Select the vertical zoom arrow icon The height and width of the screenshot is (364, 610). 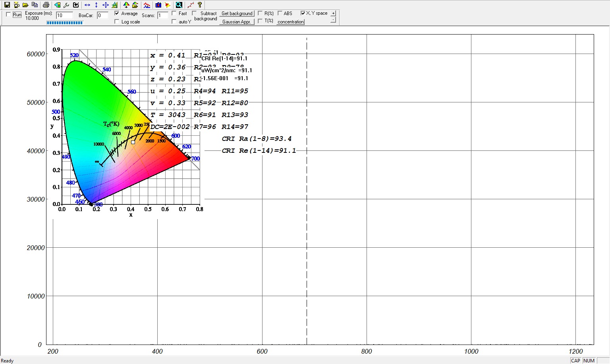coord(96,5)
